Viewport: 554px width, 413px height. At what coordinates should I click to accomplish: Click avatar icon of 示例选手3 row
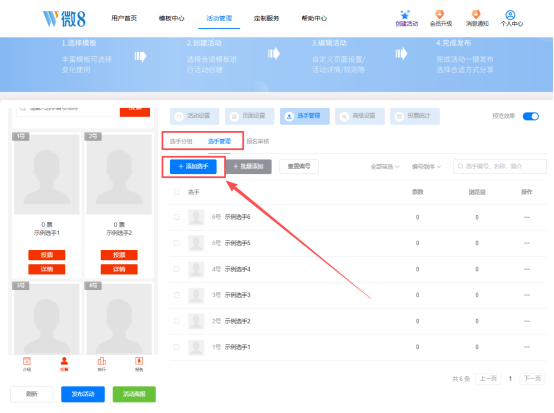tap(196, 295)
